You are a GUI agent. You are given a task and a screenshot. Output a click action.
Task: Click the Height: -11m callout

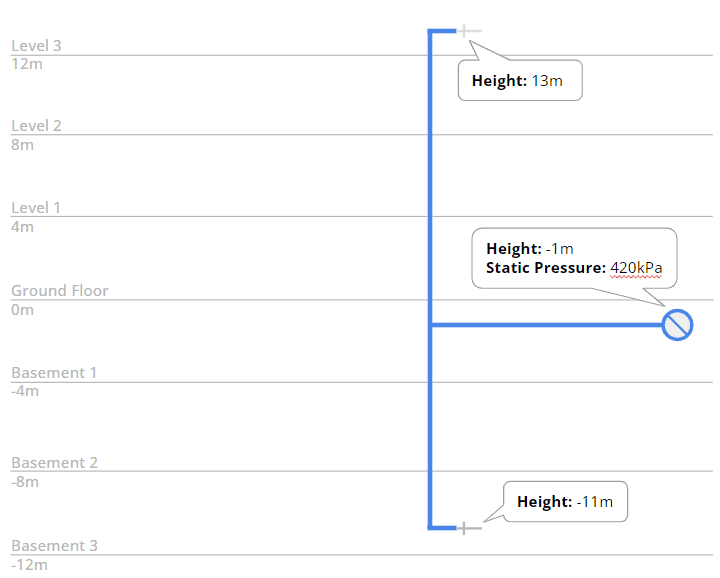pyautogui.click(x=564, y=502)
